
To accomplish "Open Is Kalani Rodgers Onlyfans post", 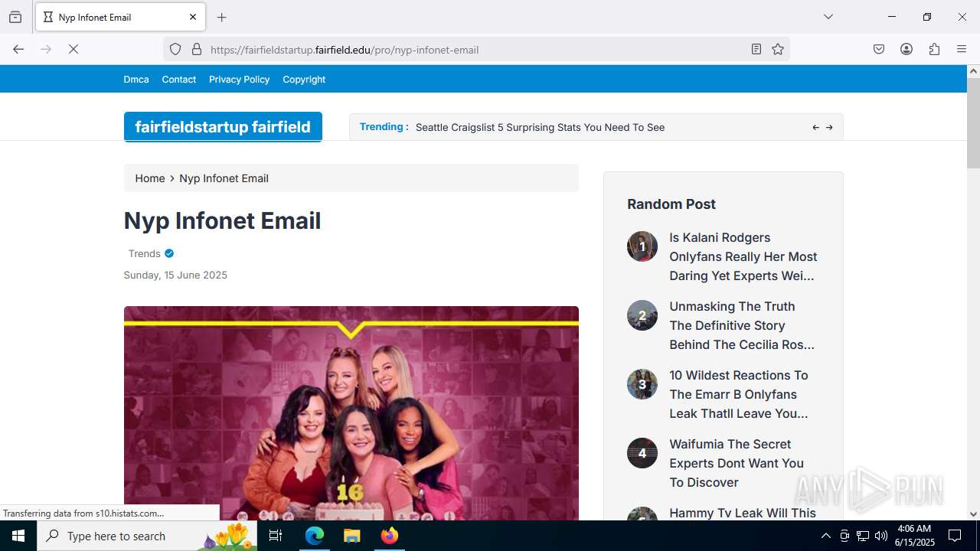I will (743, 256).
